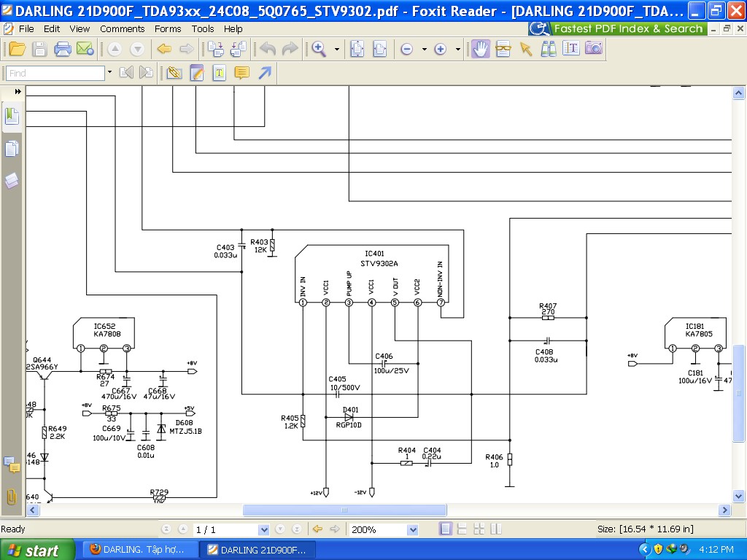Open the View menu
This screenshot has height=560, width=747.
tap(80, 29)
